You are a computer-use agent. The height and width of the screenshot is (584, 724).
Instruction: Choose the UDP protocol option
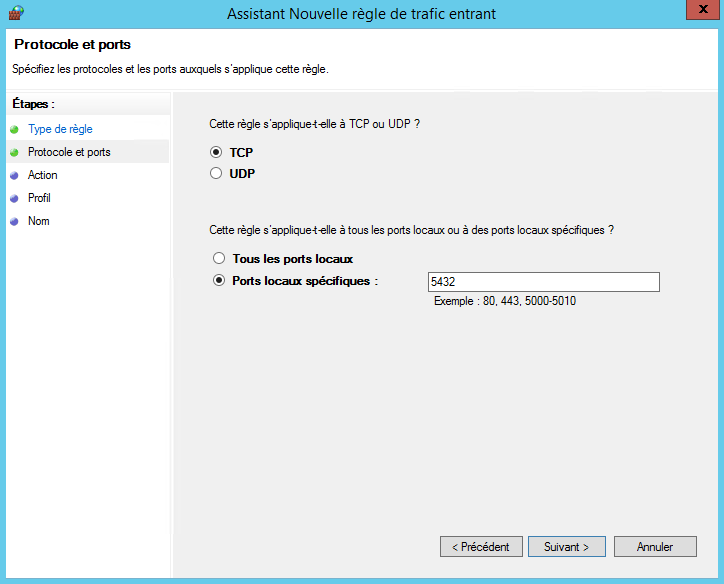pyautogui.click(x=216, y=174)
